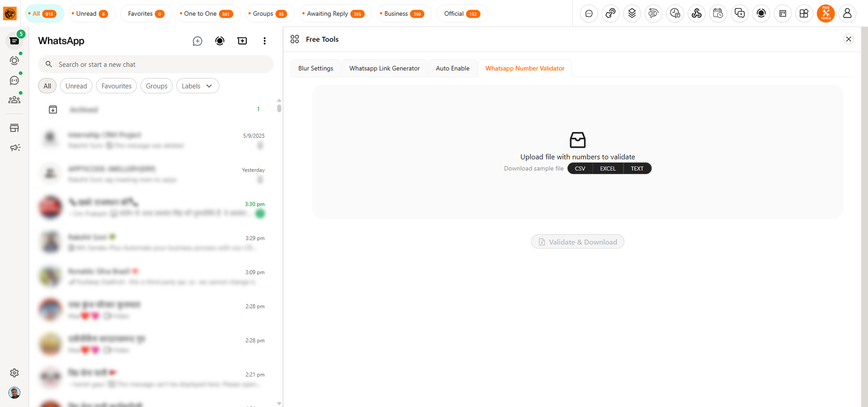Image resolution: width=868 pixels, height=407 pixels.
Task: Start a new chat with plus bubble icon
Action: click(197, 41)
